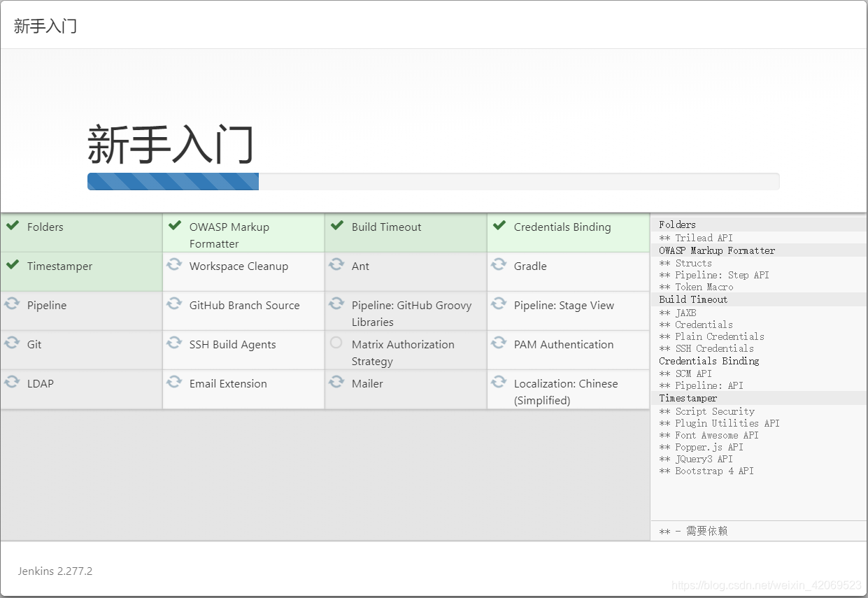Click the green checkmark next to Folders

[12, 226]
